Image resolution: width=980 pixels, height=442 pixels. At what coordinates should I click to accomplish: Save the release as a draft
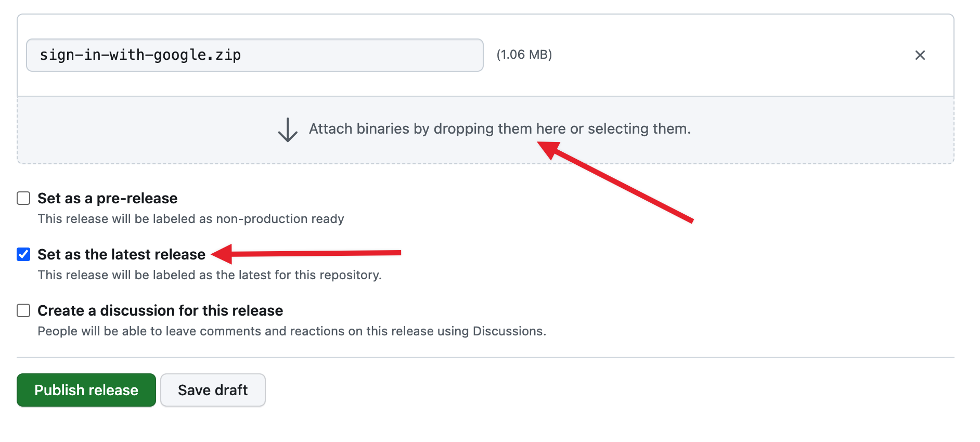coord(213,390)
